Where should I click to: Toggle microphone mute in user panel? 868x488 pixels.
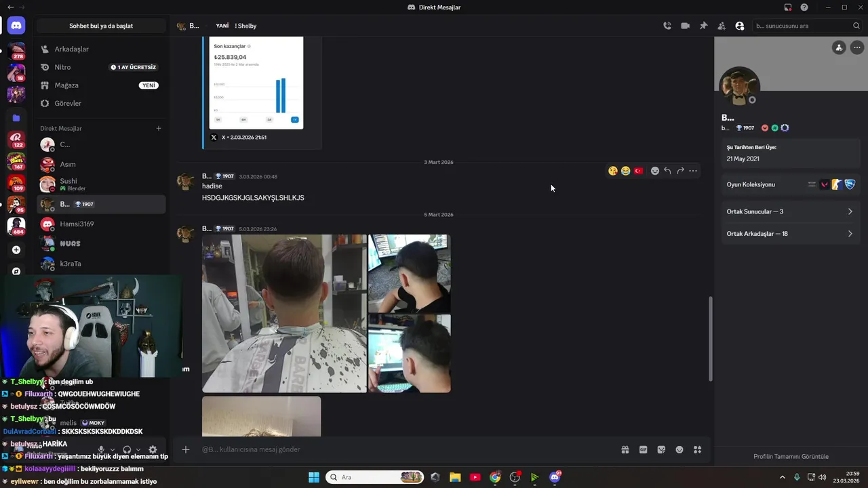pos(101,449)
